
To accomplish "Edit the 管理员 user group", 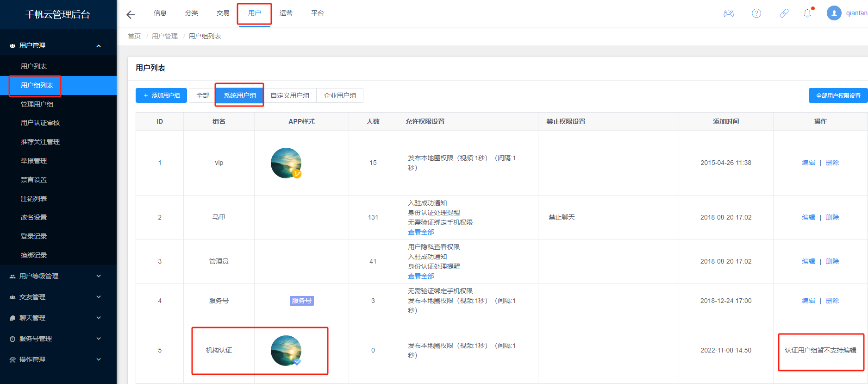I will point(808,261).
